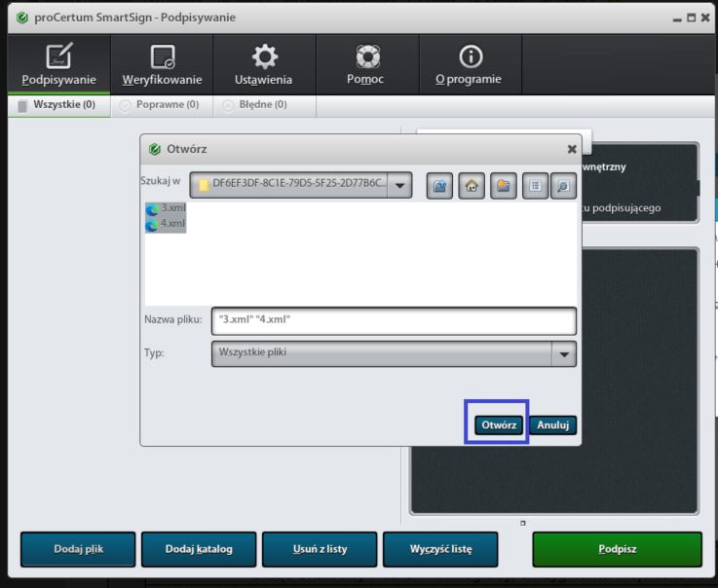Create new folder icon in dialog
The height and width of the screenshot is (588, 718).
pyautogui.click(x=504, y=186)
